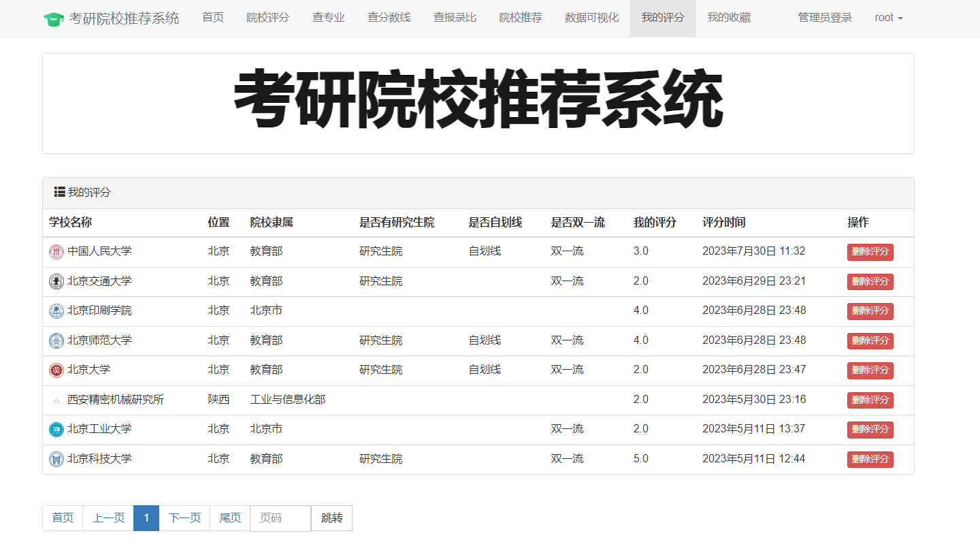Click the 评分时间 column header
Image resolution: width=980 pixels, height=542 pixels.
coord(724,223)
